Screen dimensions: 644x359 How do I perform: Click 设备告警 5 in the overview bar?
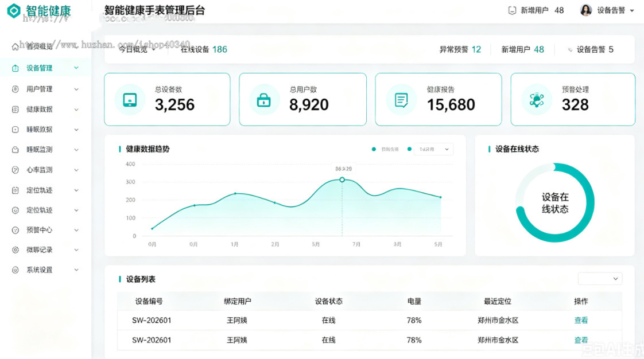(595, 49)
